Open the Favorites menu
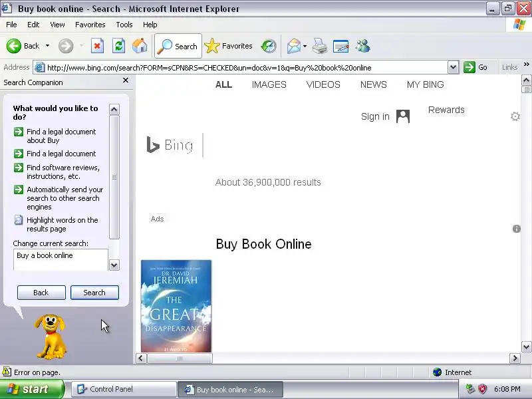 [x=90, y=25]
